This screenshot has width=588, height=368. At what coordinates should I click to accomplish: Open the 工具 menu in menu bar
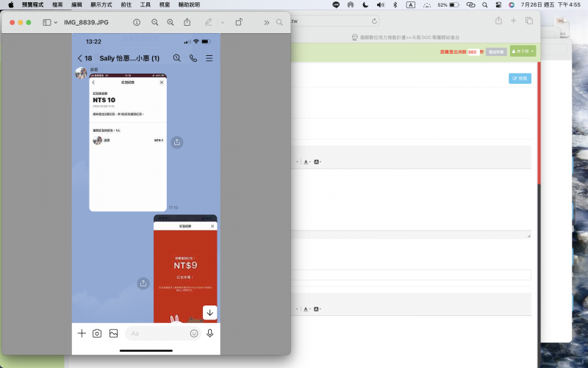click(146, 4)
